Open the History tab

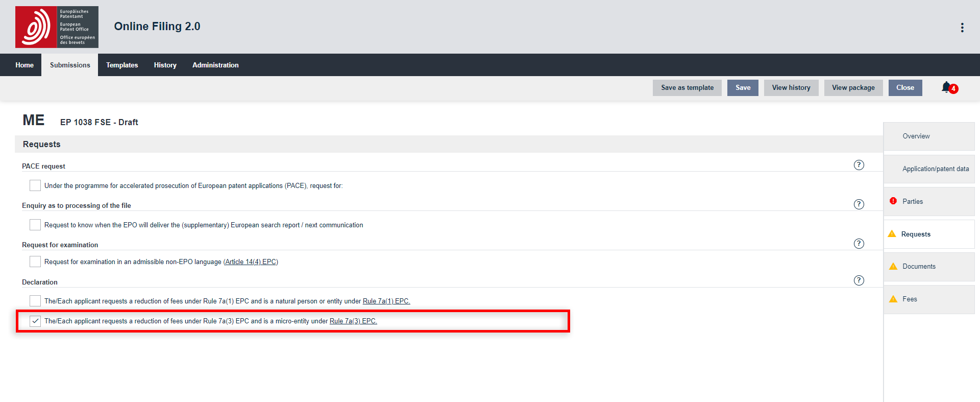click(165, 65)
